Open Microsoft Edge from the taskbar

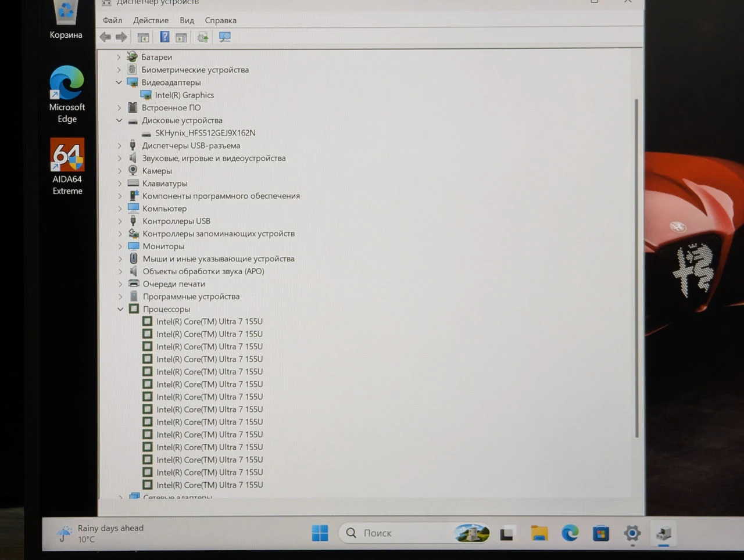pos(570,533)
